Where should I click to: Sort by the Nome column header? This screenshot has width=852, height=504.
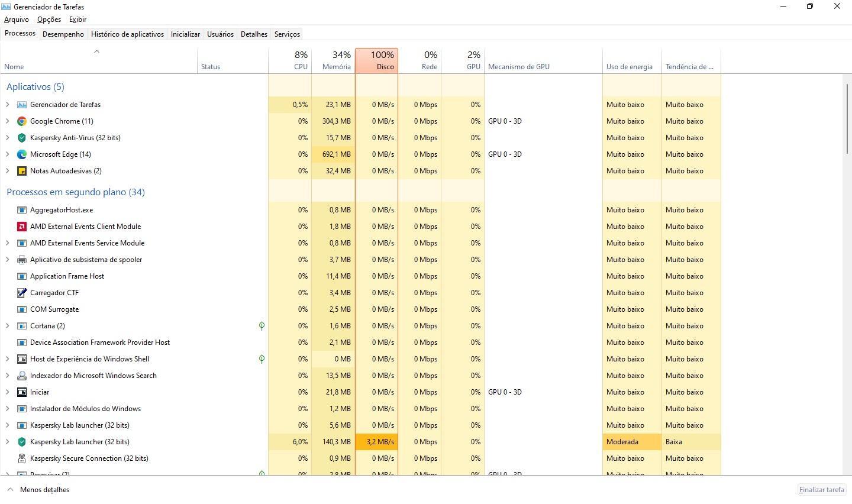coord(99,61)
